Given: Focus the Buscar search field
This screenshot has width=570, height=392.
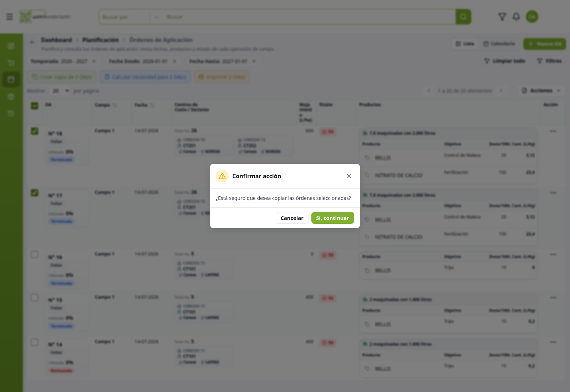Looking at the screenshot, I should tap(309, 17).
